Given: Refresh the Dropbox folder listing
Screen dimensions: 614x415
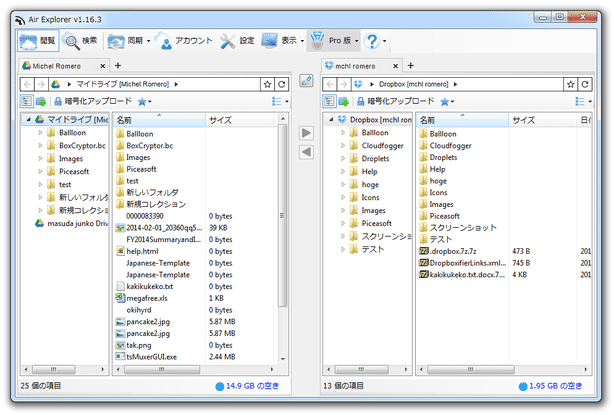Looking at the screenshot, I should tap(585, 84).
